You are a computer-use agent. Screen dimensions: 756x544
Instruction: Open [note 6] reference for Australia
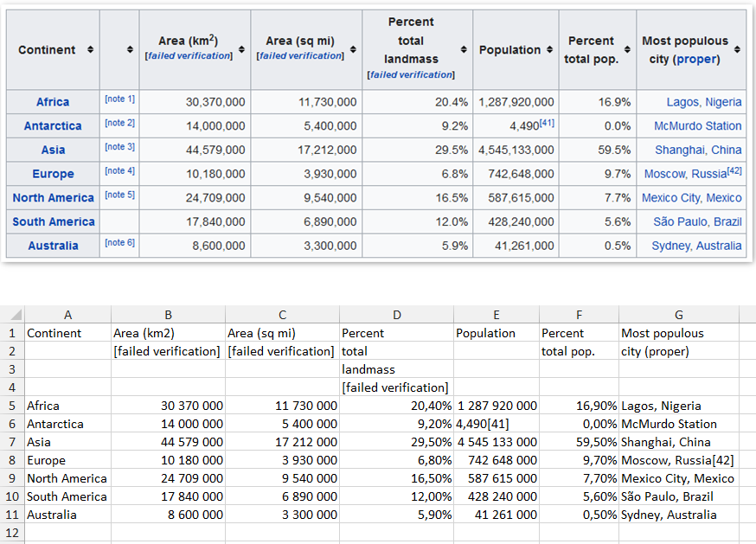pyautogui.click(x=119, y=242)
